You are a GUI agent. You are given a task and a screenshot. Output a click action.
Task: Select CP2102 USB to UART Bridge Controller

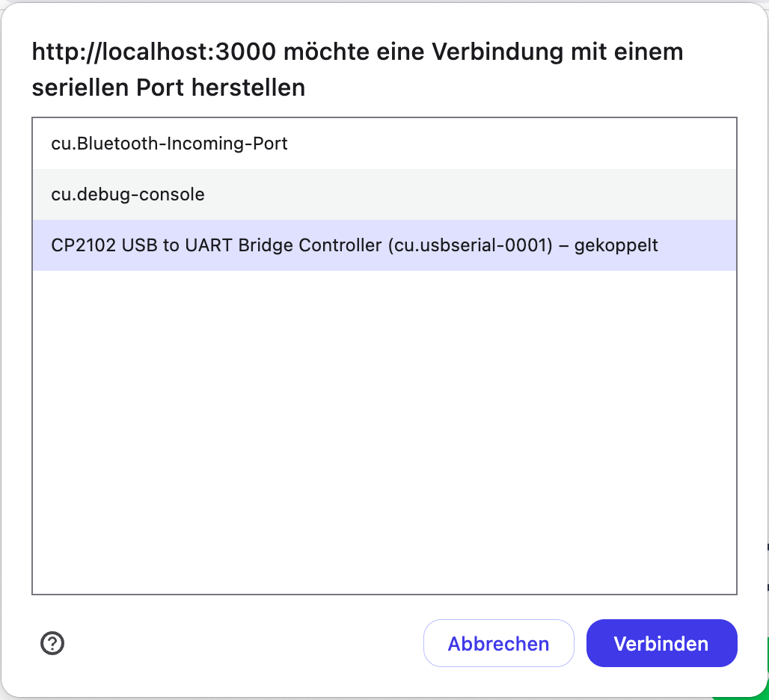coord(384,245)
